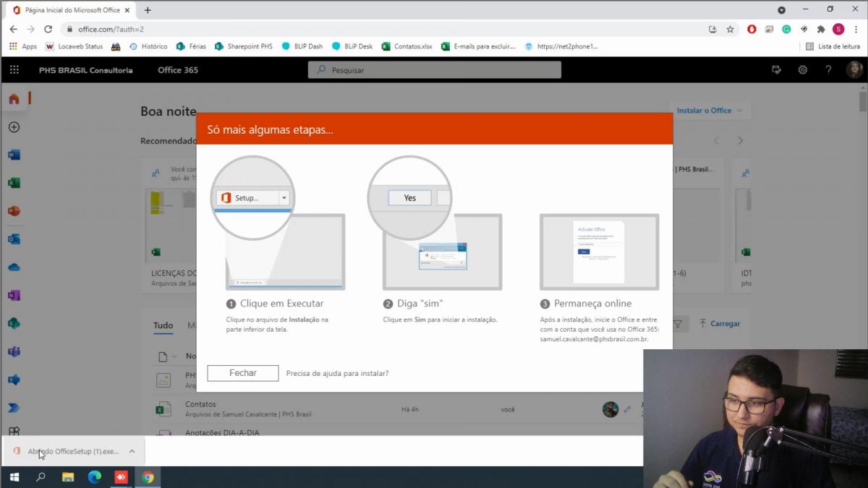Open Precisa de ajuda para instalar link

coord(337,374)
